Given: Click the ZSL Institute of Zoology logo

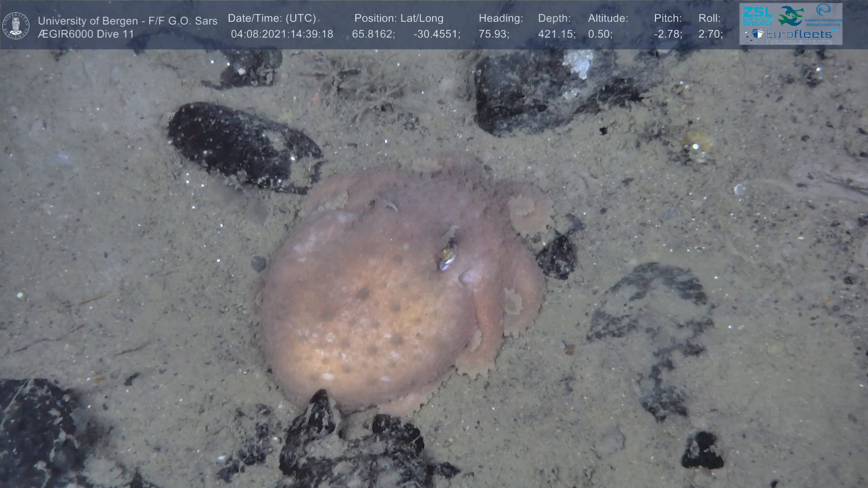Looking at the screenshot, I should coord(758,15).
